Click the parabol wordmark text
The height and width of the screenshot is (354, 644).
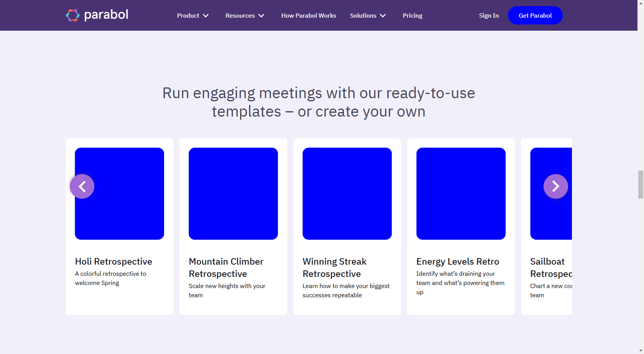click(x=106, y=15)
